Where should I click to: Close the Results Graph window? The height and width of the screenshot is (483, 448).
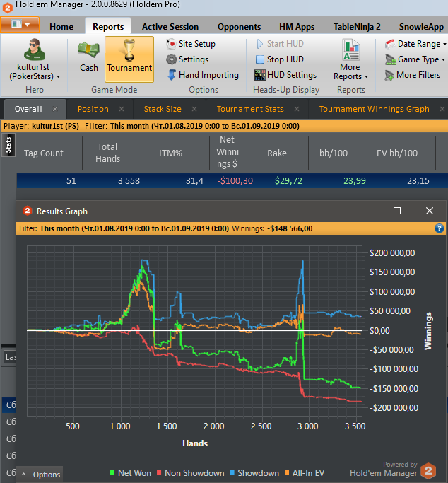(430, 211)
